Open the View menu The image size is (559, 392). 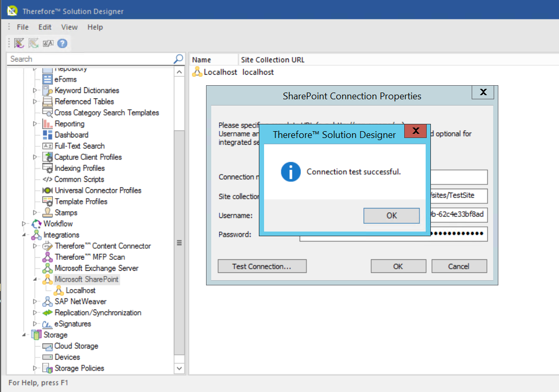coord(69,27)
